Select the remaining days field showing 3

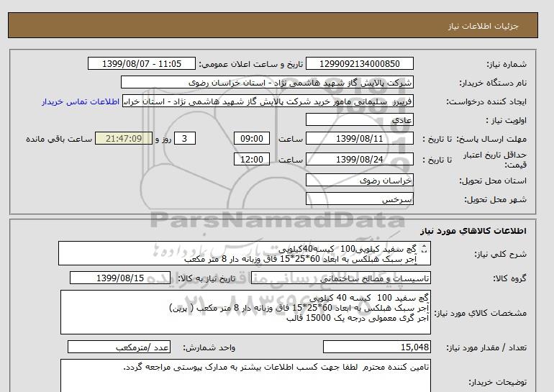(x=186, y=139)
